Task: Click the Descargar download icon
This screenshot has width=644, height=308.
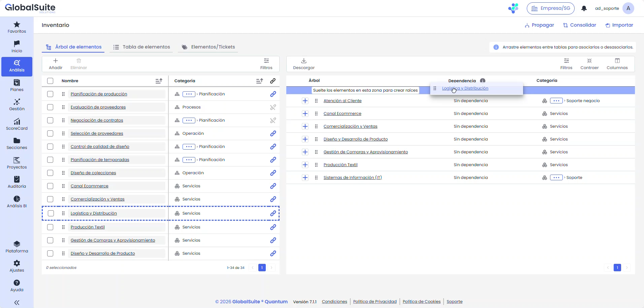Action: pyautogui.click(x=303, y=61)
